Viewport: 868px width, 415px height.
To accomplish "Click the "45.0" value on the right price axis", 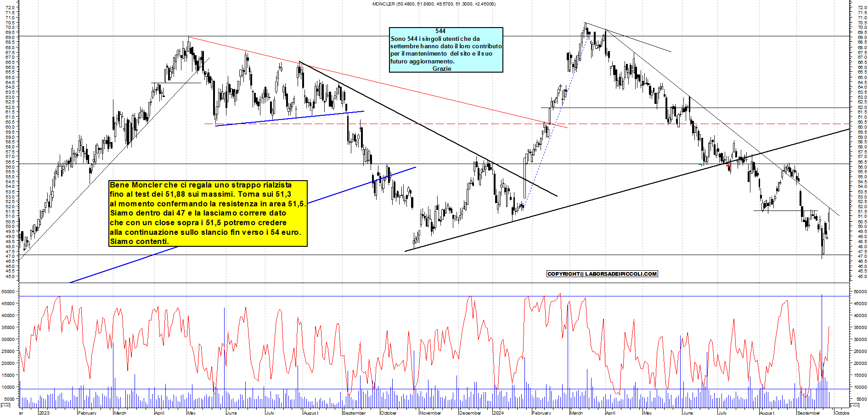I will pos(862,277).
